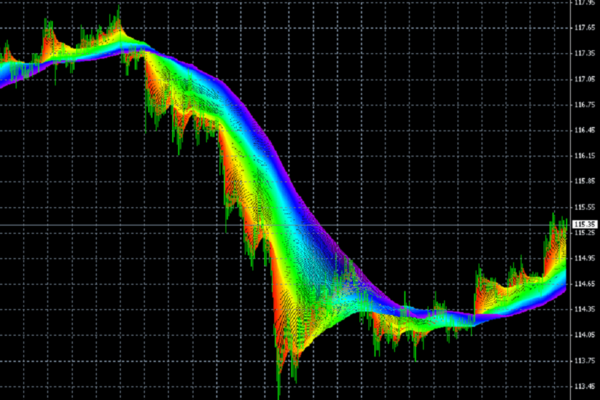Viewport: 600px width, 400px height.
Task: Click the 115.85 price axis label
Action: point(585,181)
